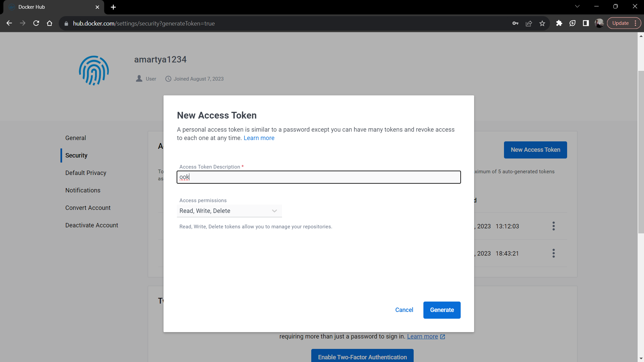644x362 pixels.
Task: Click the Joined August 7, 2023 text
Action: 198,79
